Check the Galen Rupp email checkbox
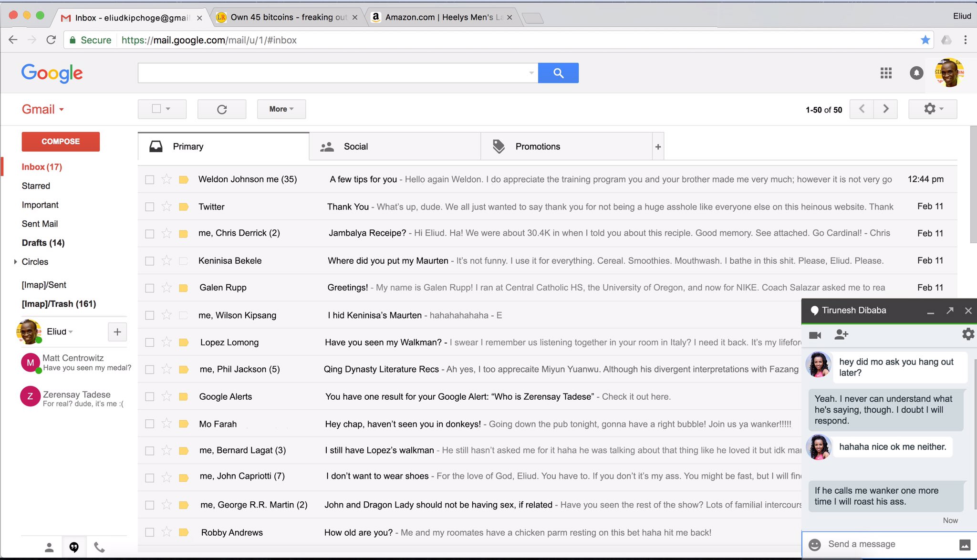977x560 pixels. pyautogui.click(x=150, y=288)
